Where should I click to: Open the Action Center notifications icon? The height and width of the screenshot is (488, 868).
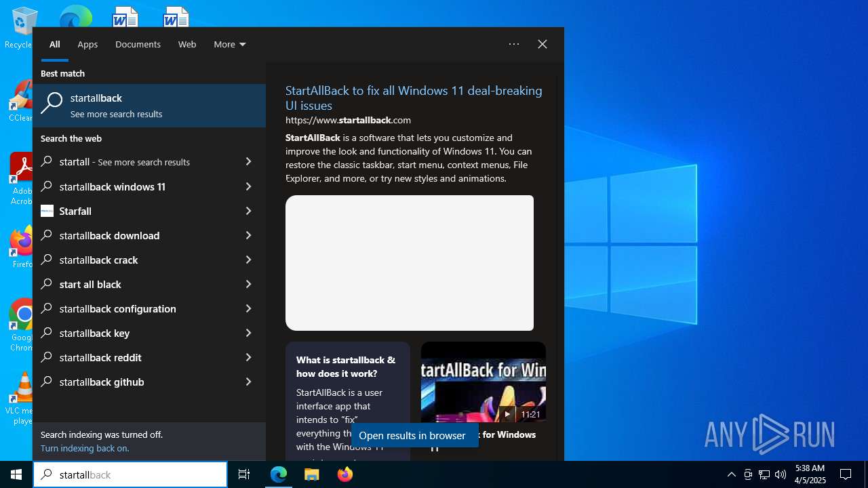(846, 474)
